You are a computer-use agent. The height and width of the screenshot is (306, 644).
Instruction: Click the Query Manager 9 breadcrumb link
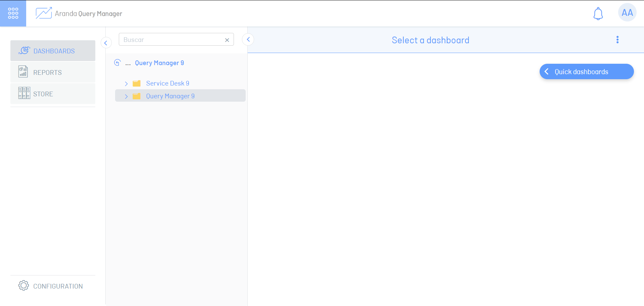coord(159,63)
